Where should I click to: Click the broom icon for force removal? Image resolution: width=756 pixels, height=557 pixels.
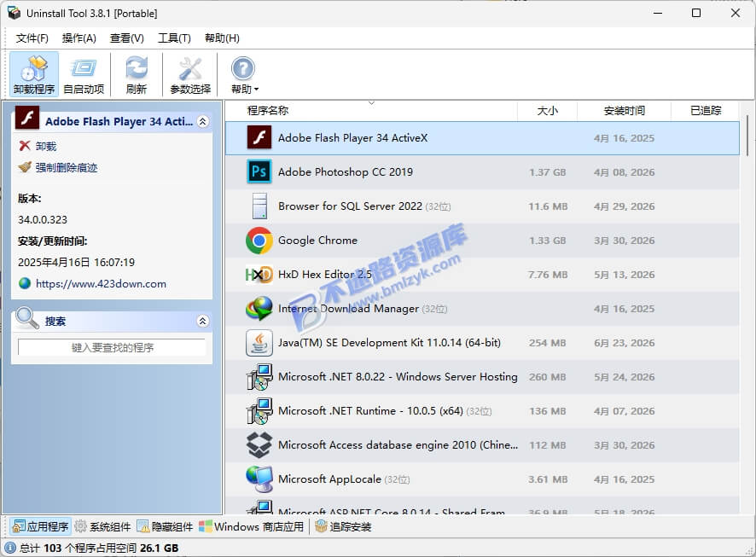pyautogui.click(x=25, y=167)
